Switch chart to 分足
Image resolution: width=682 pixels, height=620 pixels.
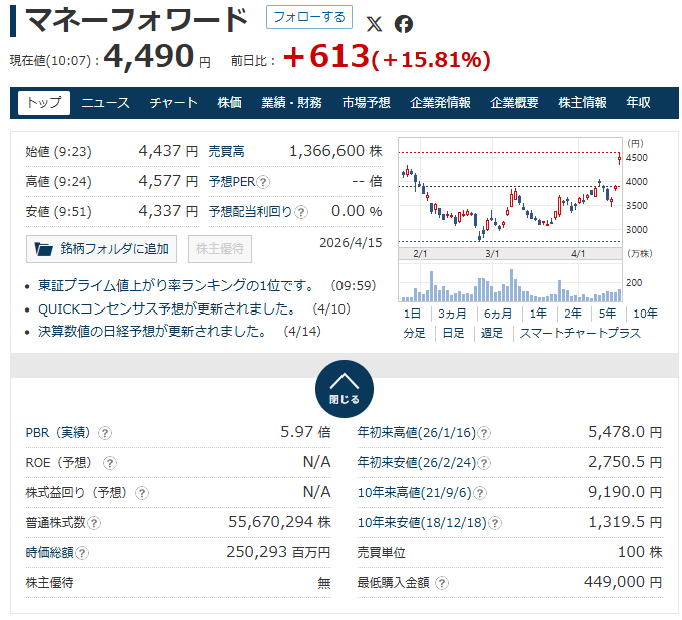(414, 333)
